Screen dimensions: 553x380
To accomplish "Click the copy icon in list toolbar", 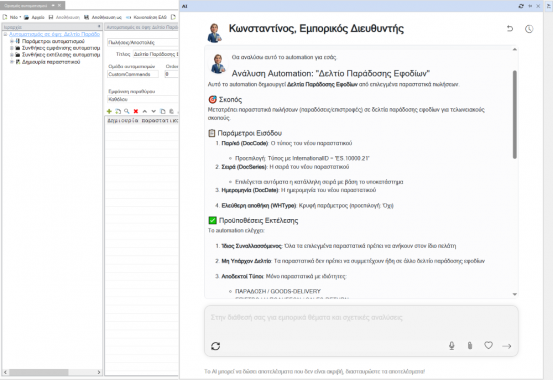I will pyautogui.click(x=163, y=111).
